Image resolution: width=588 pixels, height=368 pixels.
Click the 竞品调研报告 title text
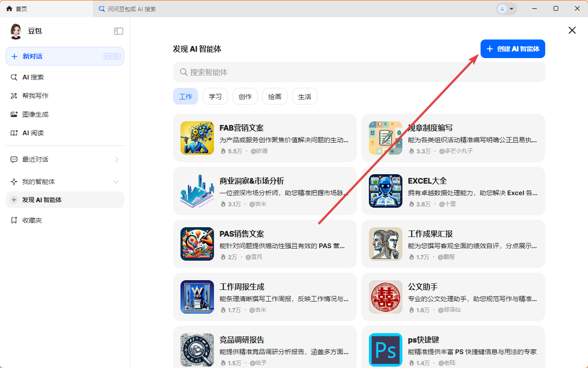(242, 340)
